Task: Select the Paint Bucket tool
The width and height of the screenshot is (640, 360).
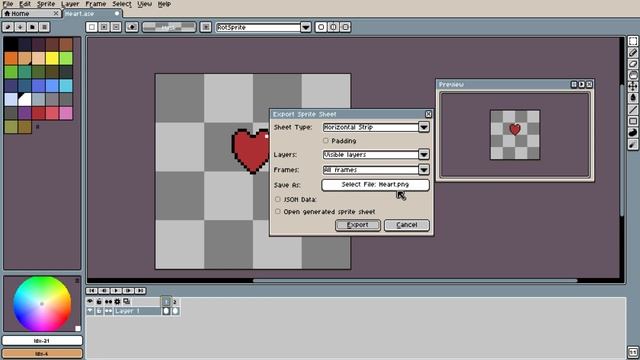Action: click(633, 98)
